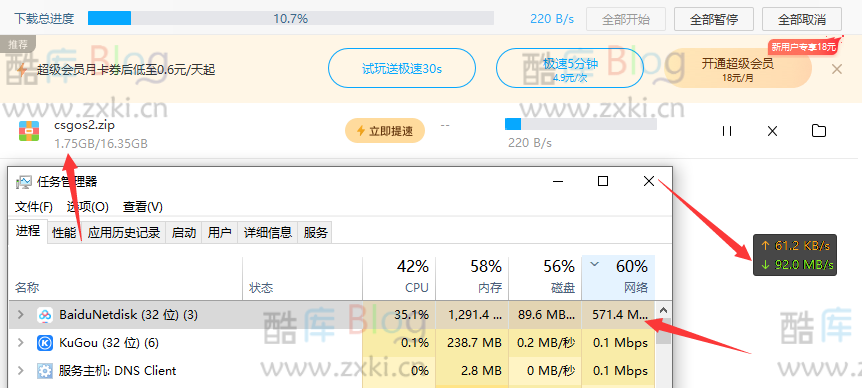This screenshot has width=862, height=388.
Task: Switch to the 用户 tab
Action: [219, 232]
